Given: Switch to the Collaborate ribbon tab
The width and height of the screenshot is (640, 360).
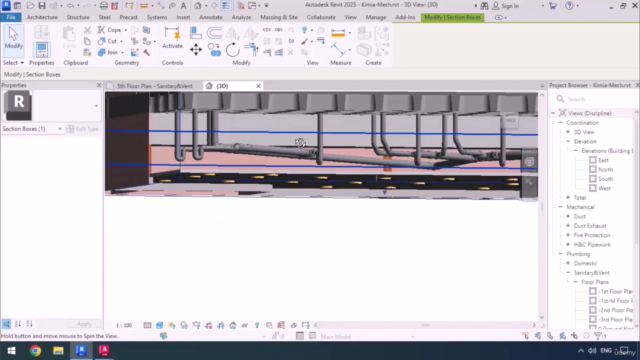Looking at the screenshot, I should point(321,17).
